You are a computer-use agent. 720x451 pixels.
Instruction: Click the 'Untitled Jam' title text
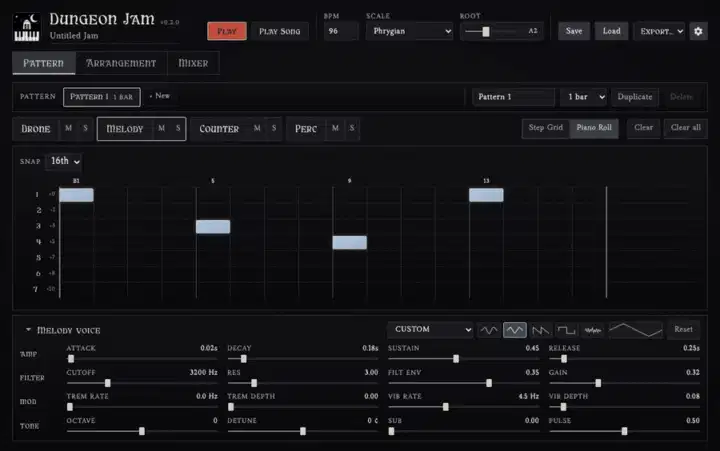click(74, 36)
